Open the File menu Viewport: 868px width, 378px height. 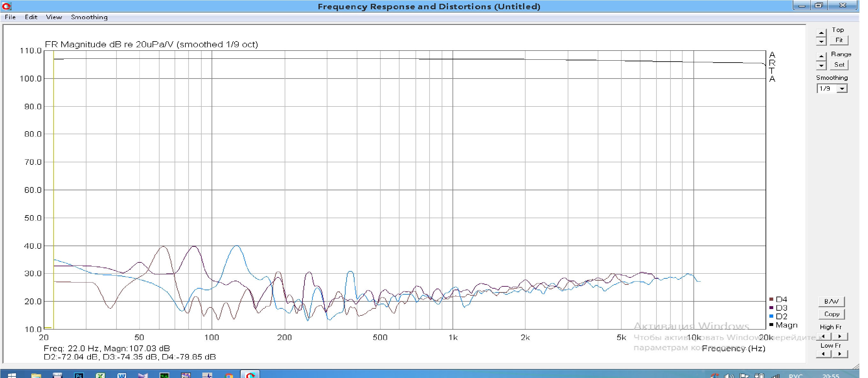(10, 17)
